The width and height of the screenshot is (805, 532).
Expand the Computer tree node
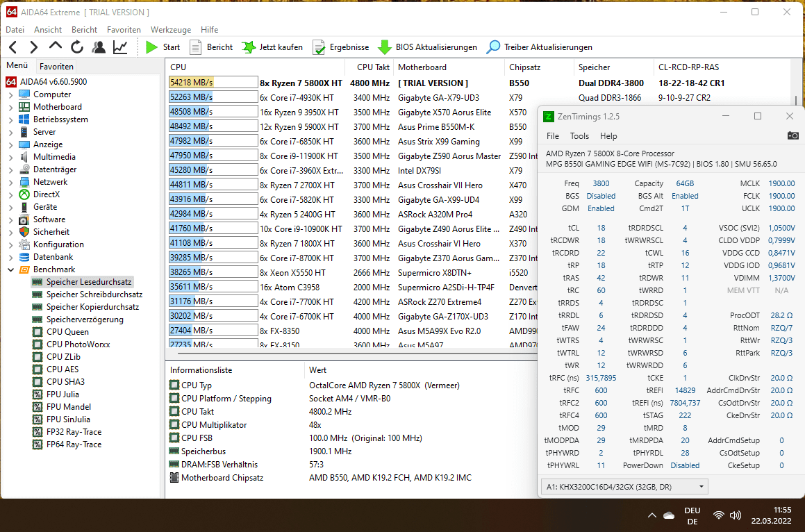tap(11, 94)
